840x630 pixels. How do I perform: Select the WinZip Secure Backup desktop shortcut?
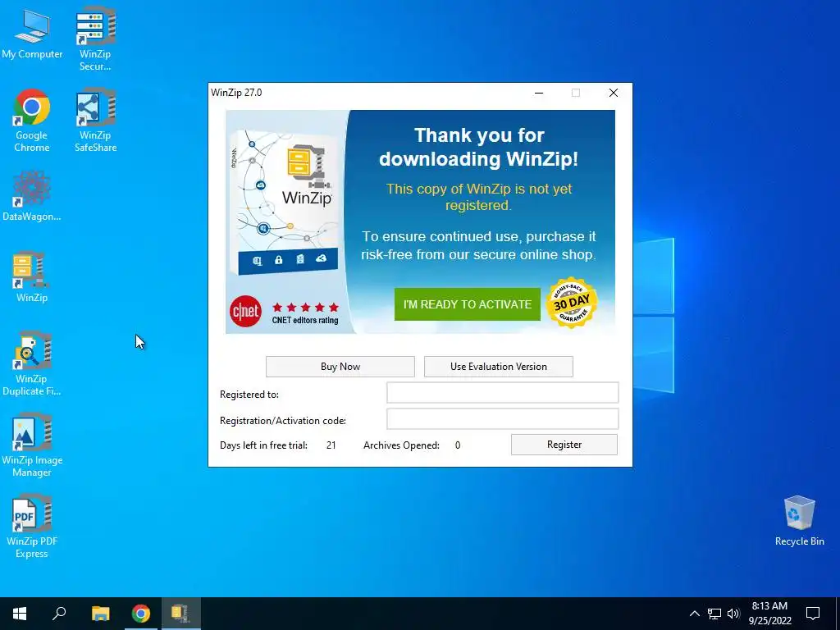tap(95, 39)
